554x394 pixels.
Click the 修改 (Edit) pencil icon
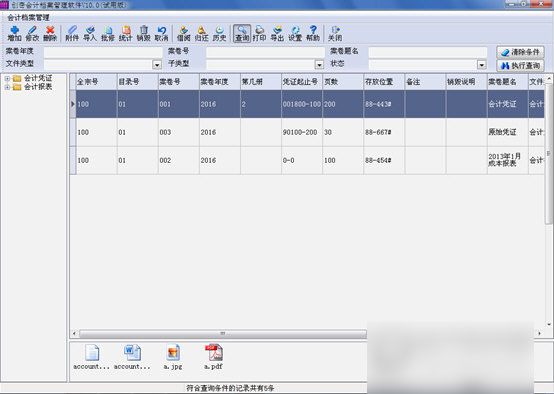coord(32,33)
